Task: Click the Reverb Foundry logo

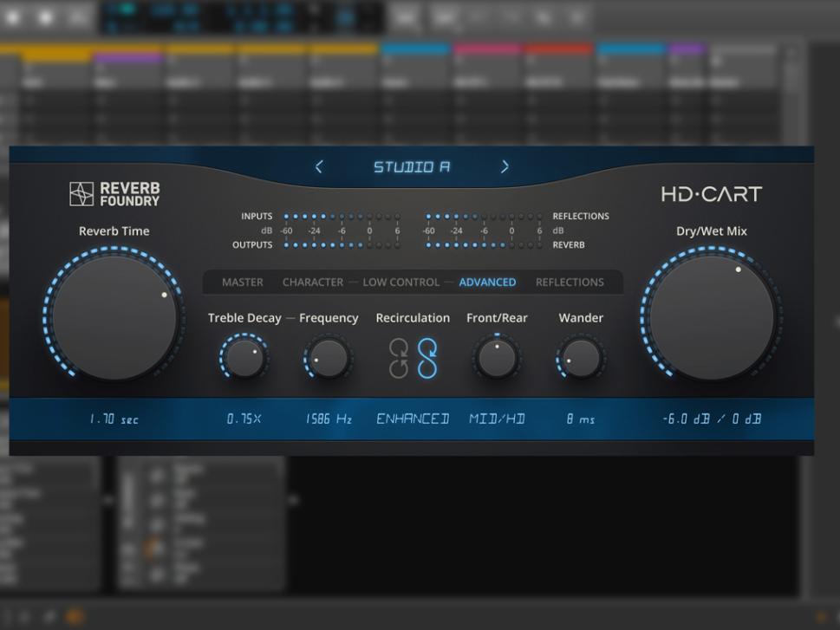Action: 114,193
